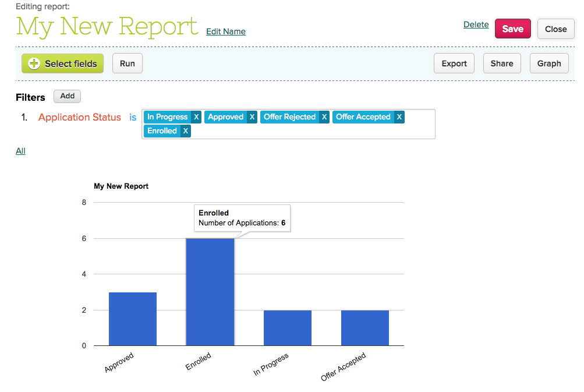The image size is (584, 392).
Task: Delete this report
Action: (x=476, y=24)
